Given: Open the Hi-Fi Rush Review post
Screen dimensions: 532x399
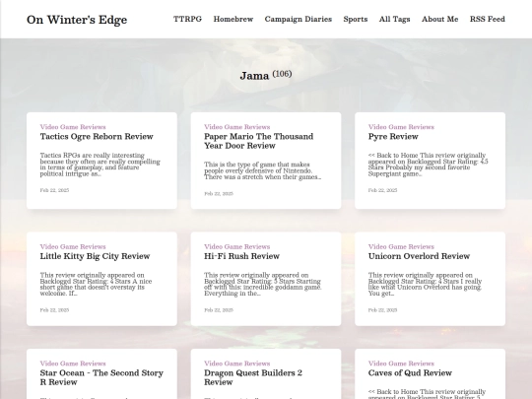Looking at the screenshot, I should pos(242,256).
